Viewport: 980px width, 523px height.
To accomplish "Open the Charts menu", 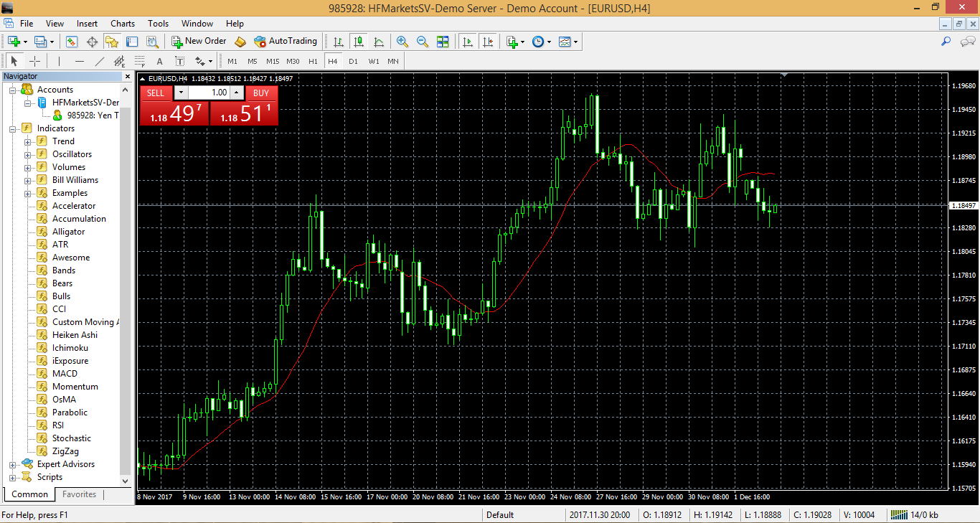I will pos(123,23).
